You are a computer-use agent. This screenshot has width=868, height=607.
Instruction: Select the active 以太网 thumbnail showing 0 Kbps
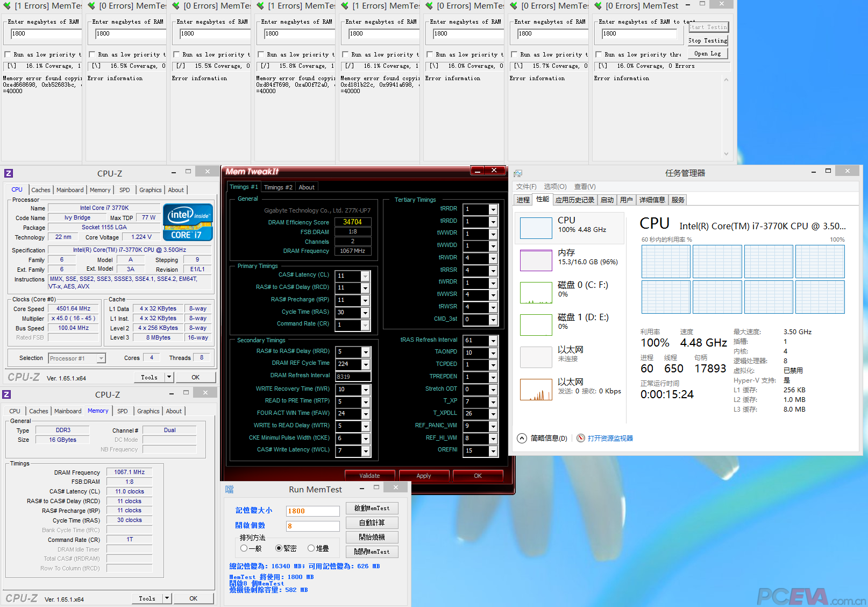pyautogui.click(x=536, y=390)
